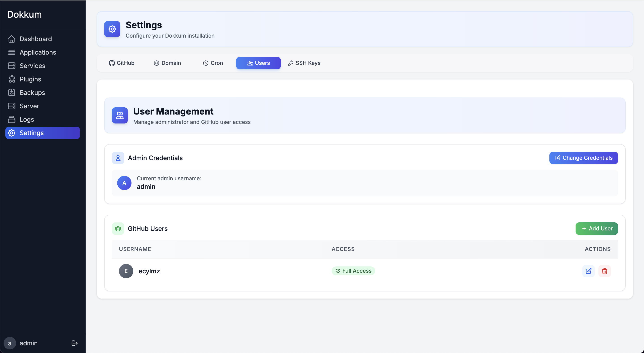Click the User Management group icon
Viewport: 644px width, 353px height.
tap(120, 115)
